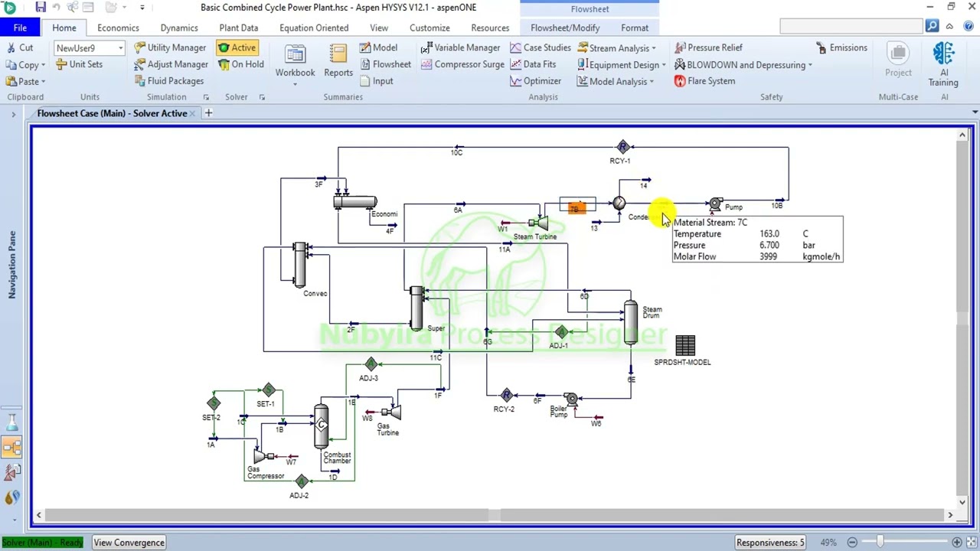980x551 pixels.
Task: Click the horizontal scrollbar thumb
Action: click(x=494, y=515)
